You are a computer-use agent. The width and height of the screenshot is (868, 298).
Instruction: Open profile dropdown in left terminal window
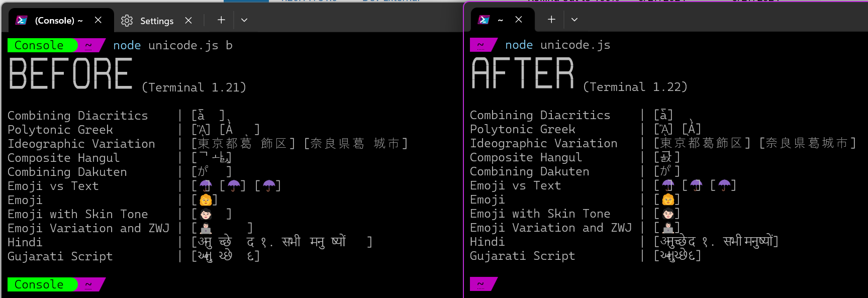coord(244,20)
